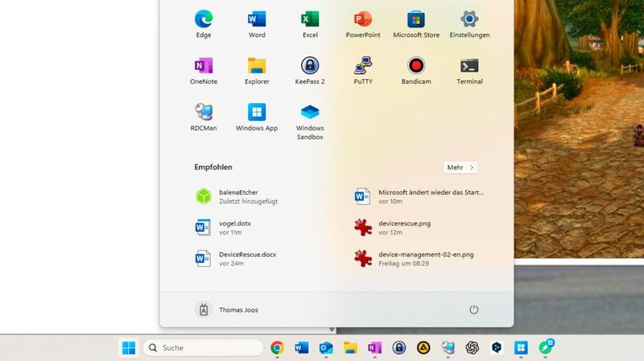
Task: Open RDCMan icon on taskbar
Action: (x=448, y=348)
